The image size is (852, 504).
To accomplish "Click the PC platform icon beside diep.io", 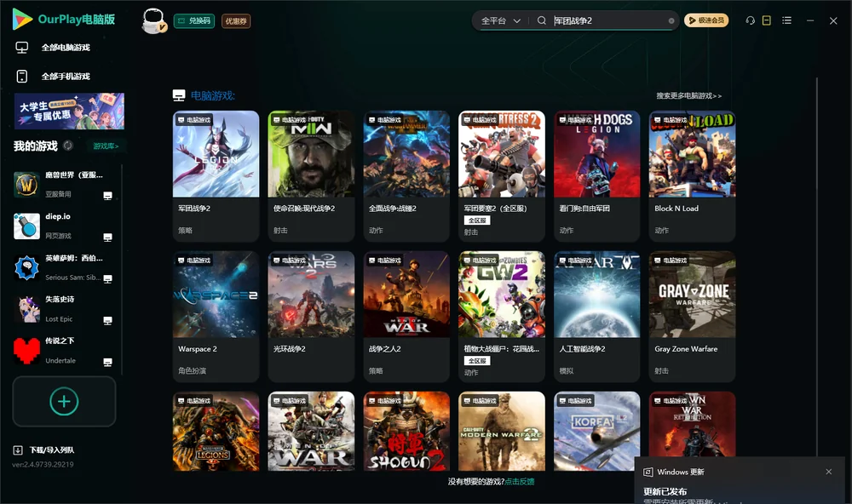I will (x=107, y=238).
